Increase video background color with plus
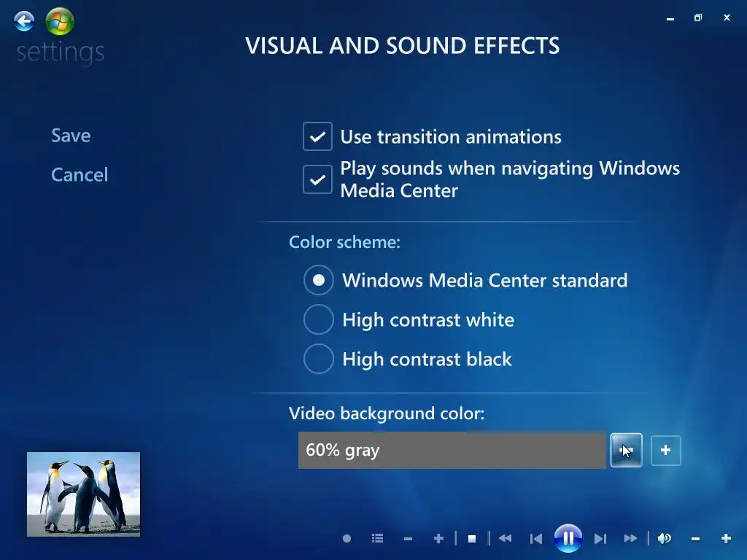The image size is (747, 560). (x=665, y=450)
